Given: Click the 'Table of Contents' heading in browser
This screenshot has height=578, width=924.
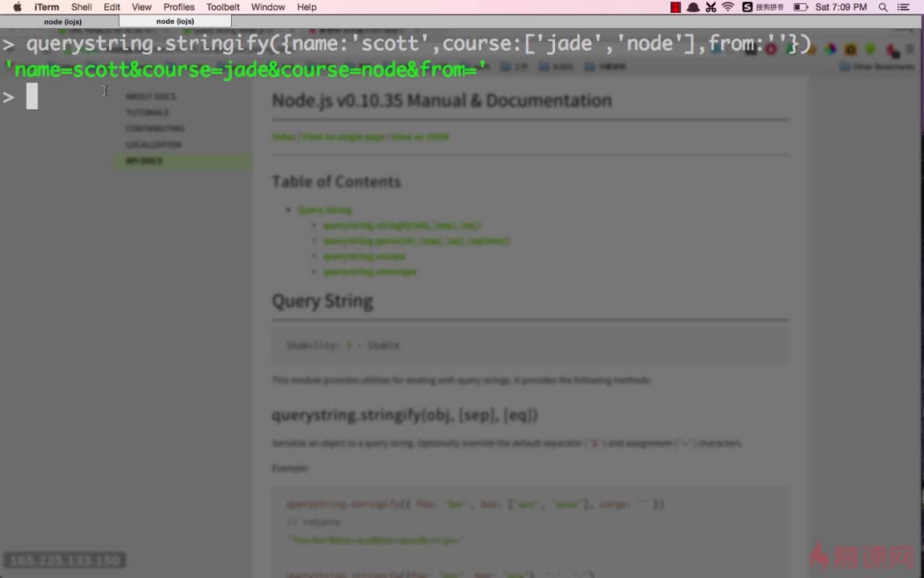Looking at the screenshot, I should (x=336, y=181).
